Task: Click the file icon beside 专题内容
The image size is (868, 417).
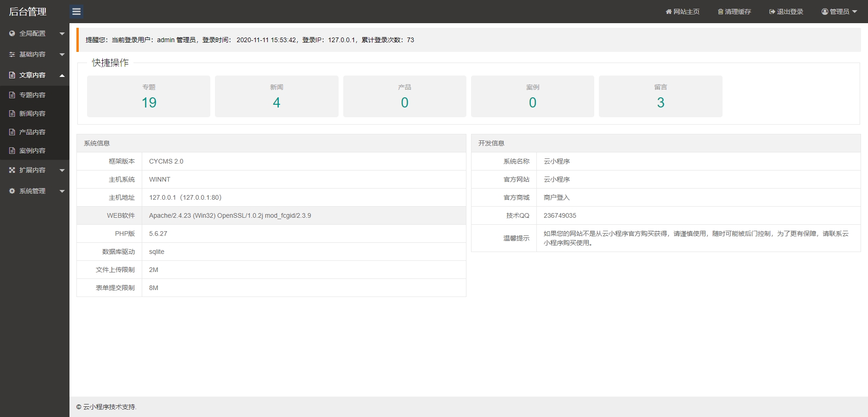Action: click(x=12, y=95)
